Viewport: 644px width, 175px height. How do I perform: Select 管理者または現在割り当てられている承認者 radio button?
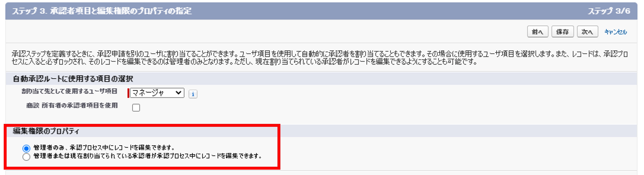point(26,157)
